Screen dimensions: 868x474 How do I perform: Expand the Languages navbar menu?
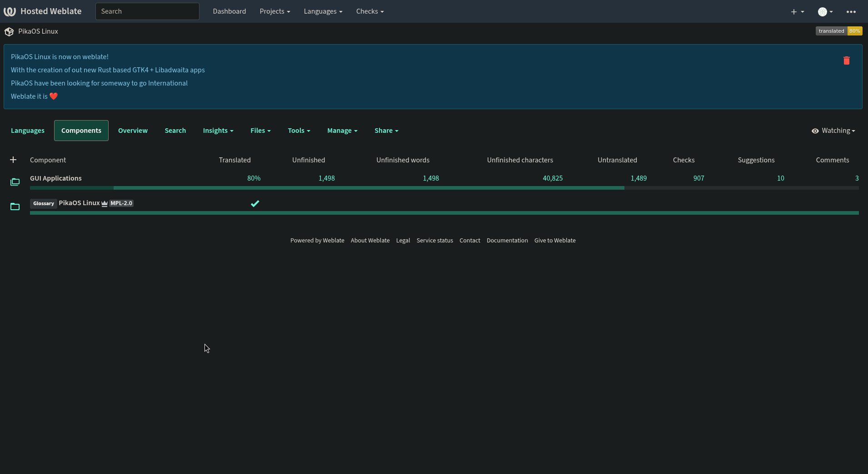click(323, 11)
